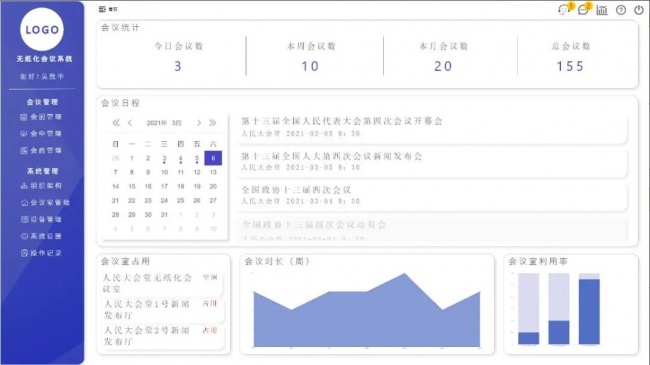
Task: Click the help question mark icon
Action: coord(621,10)
